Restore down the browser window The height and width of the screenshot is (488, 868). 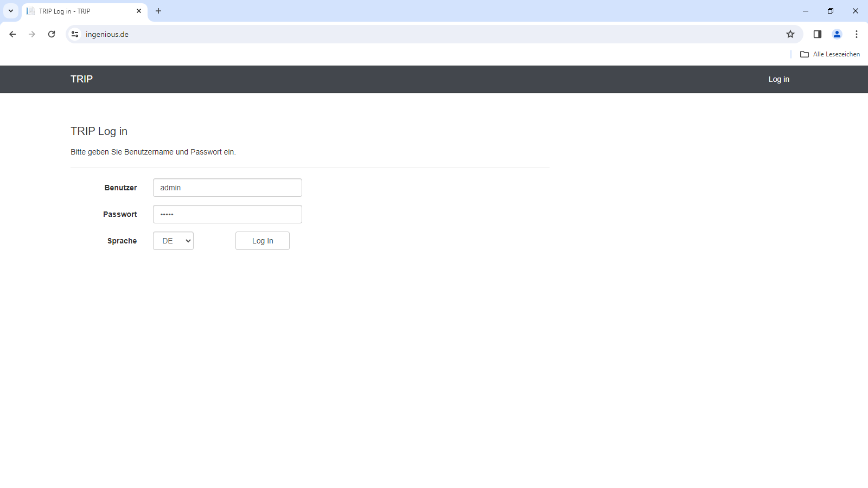tap(831, 11)
